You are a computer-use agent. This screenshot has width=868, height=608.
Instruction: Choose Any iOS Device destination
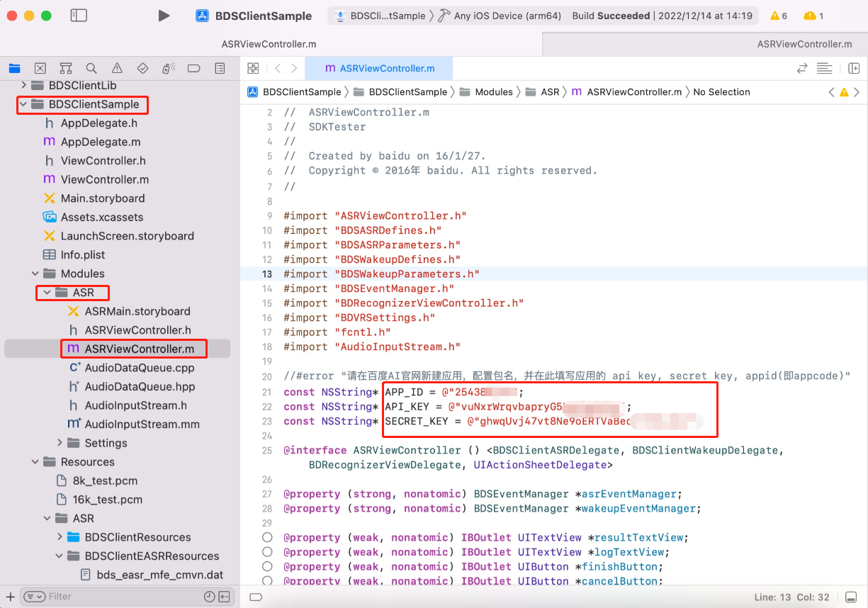pos(501,16)
